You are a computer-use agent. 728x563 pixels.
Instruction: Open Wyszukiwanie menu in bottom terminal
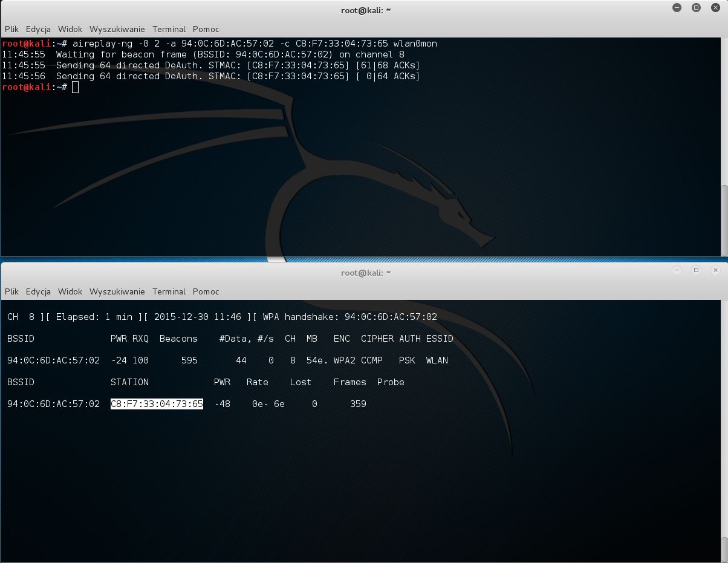(117, 291)
